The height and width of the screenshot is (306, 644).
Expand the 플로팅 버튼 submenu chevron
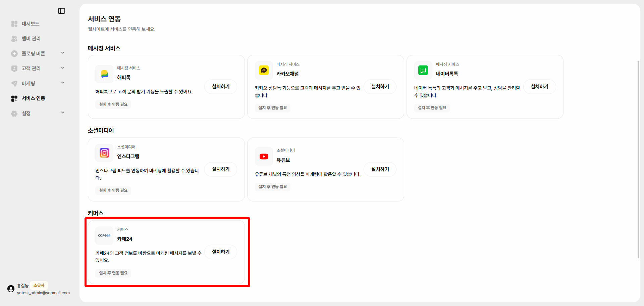pos(62,53)
